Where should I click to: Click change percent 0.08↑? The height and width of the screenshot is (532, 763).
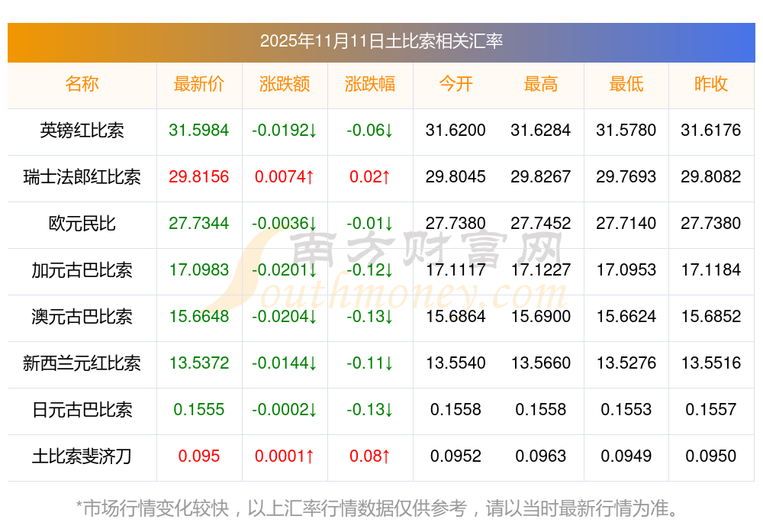pyautogui.click(x=370, y=456)
